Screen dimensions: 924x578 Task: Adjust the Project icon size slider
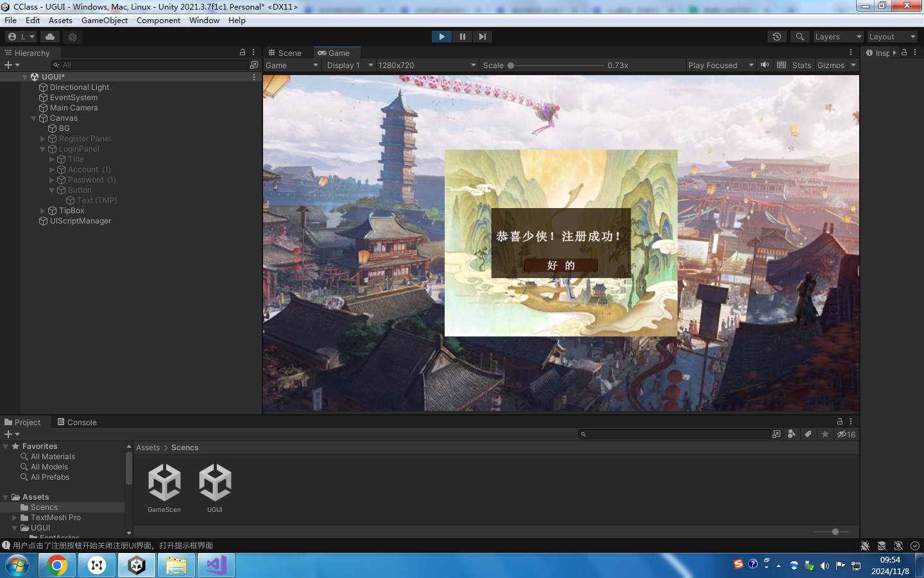click(832, 532)
